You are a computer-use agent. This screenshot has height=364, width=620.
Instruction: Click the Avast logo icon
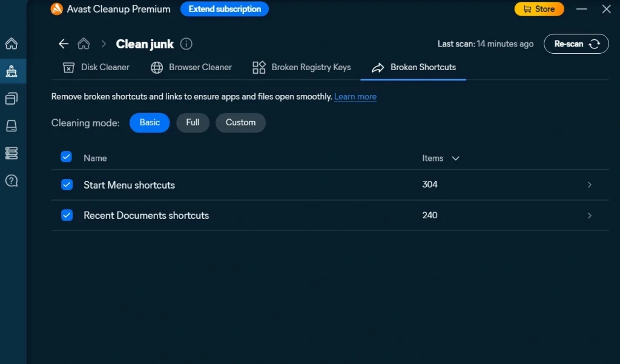[x=56, y=9]
